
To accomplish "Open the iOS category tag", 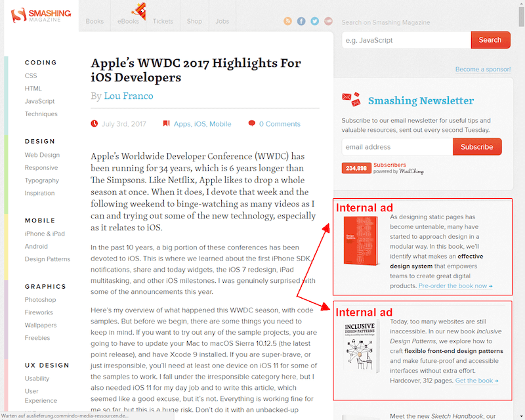I will pos(200,124).
